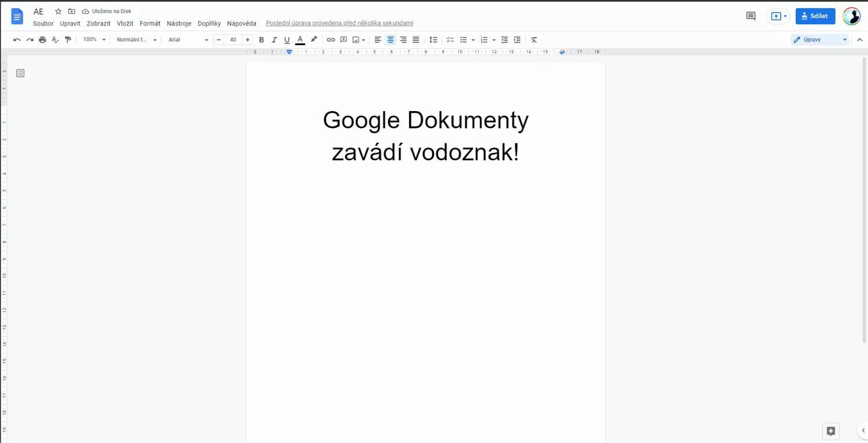
Task: Toggle bold formatting
Action: coord(262,40)
